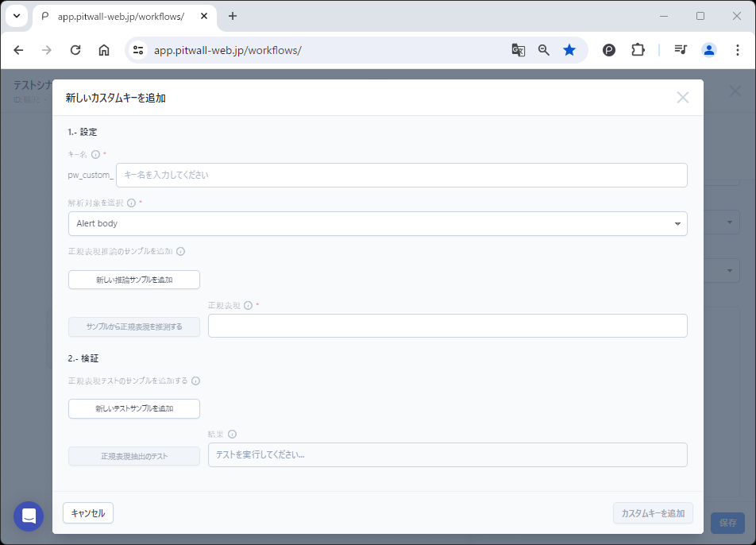Open the Google Translate icon in address bar

[518, 50]
